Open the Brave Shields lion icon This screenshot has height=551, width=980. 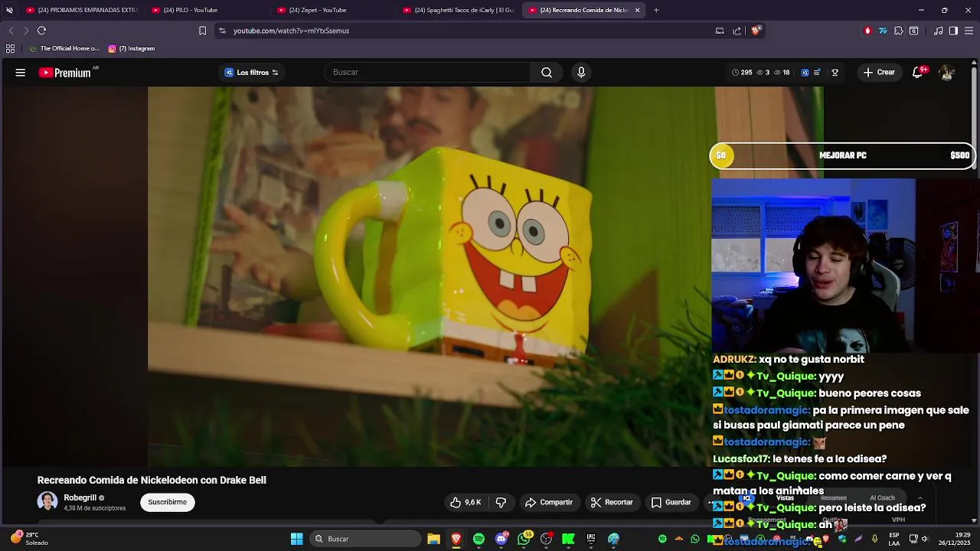(756, 31)
